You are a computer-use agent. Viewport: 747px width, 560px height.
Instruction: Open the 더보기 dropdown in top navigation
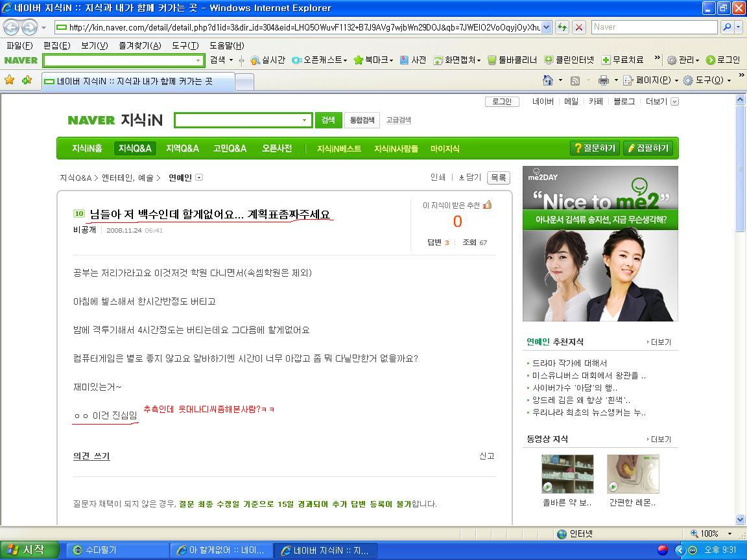coord(661,101)
